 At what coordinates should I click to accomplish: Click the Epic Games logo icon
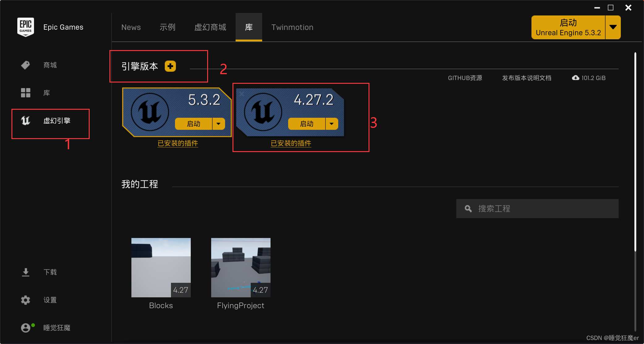[26, 27]
